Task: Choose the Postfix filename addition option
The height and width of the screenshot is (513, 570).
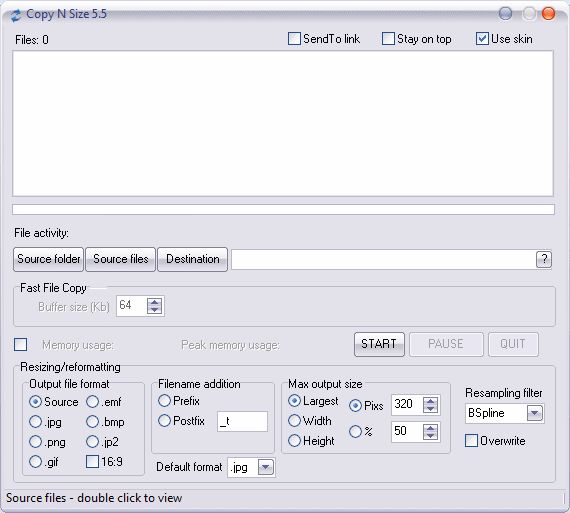Action: pos(164,421)
